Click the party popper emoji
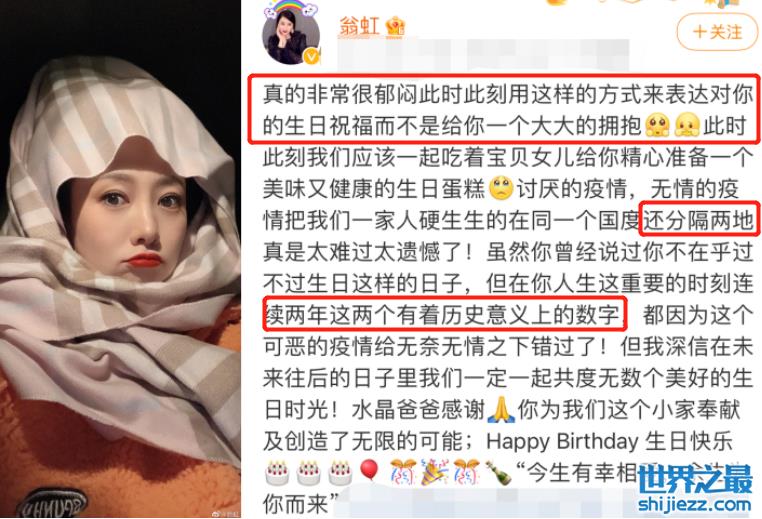 (x=434, y=471)
